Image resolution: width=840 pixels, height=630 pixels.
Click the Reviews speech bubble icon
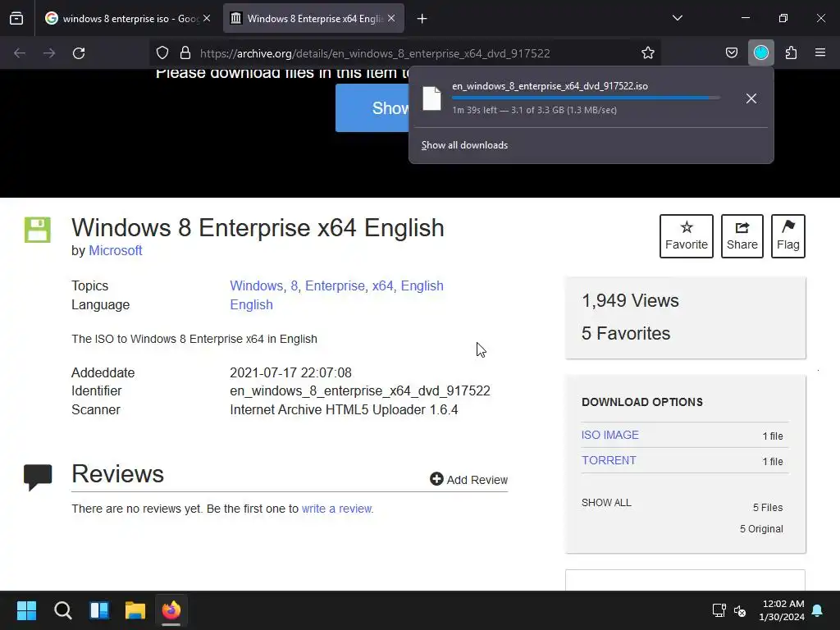38,477
